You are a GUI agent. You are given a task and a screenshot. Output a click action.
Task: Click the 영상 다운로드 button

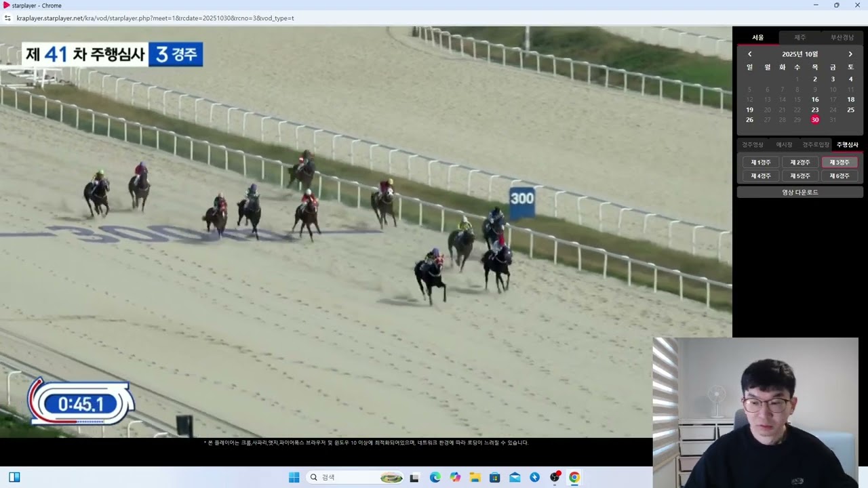800,192
